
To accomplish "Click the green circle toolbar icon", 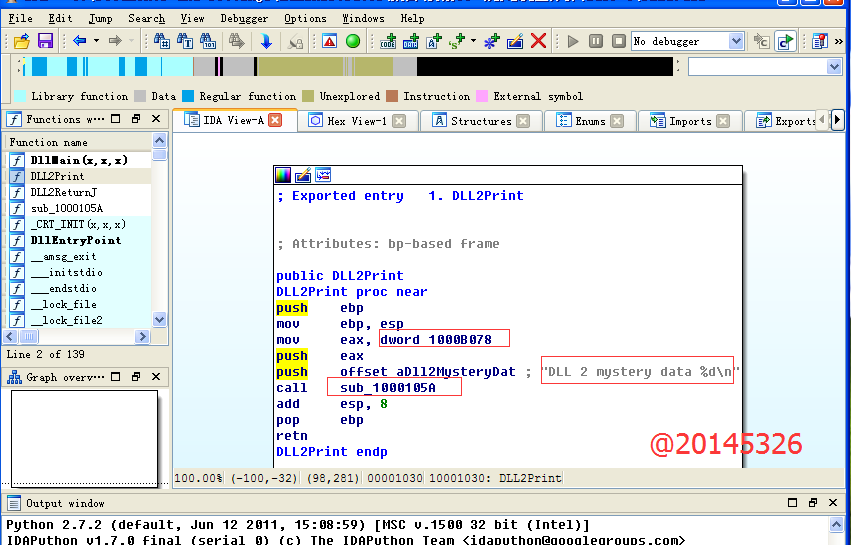I will [353, 41].
